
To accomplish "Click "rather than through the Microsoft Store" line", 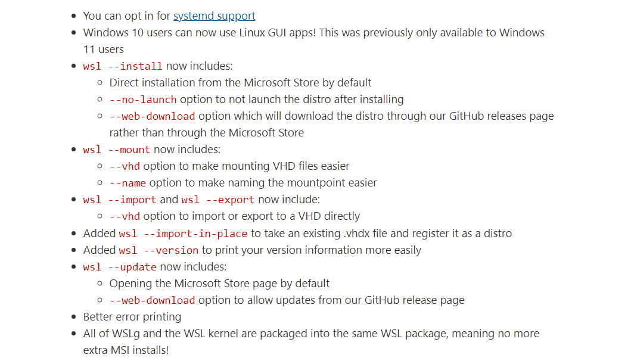I will click(206, 133).
